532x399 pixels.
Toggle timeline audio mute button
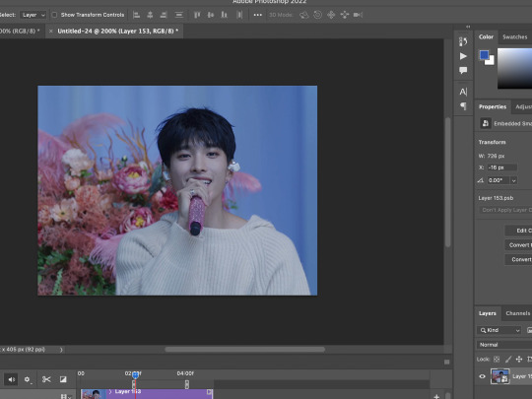point(11,379)
